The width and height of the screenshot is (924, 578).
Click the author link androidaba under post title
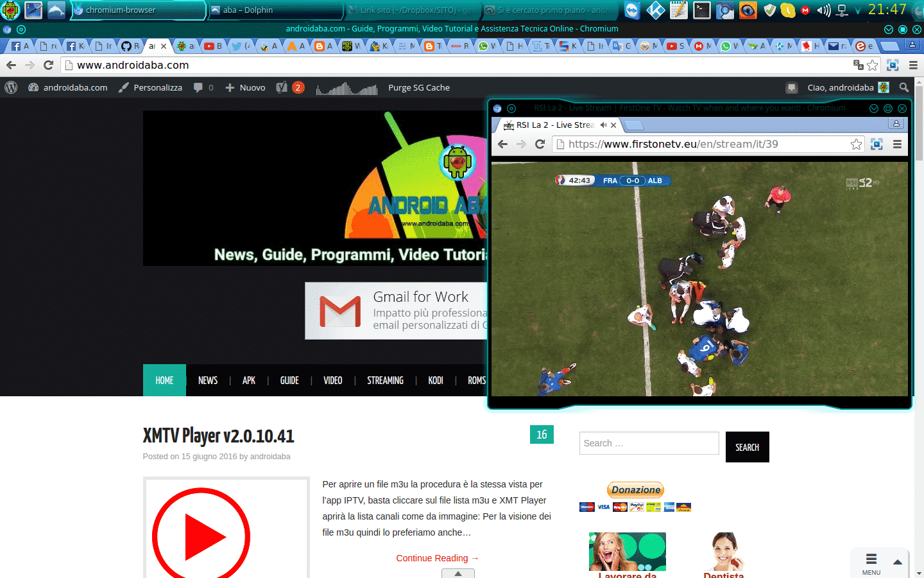270,457
